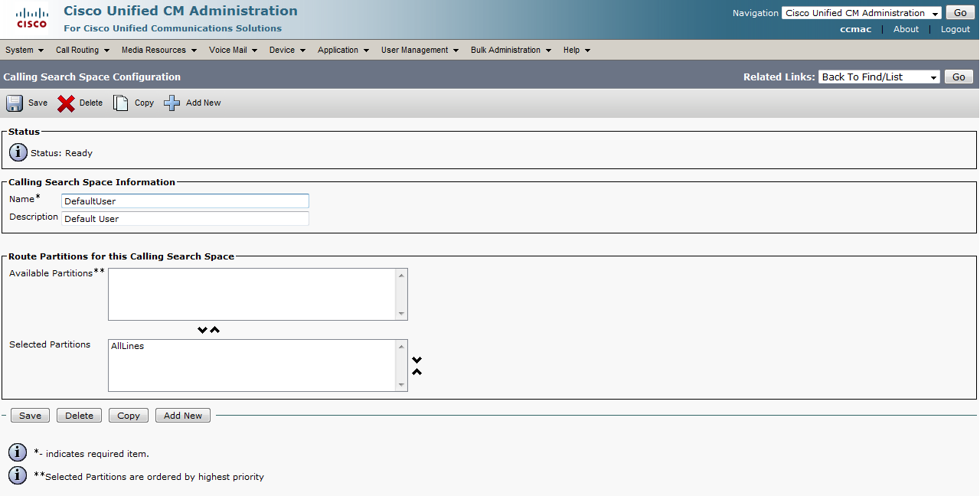Move partition up to Available Partitions arrow
The height and width of the screenshot is (496, 980).
click(x=215, y=330)
